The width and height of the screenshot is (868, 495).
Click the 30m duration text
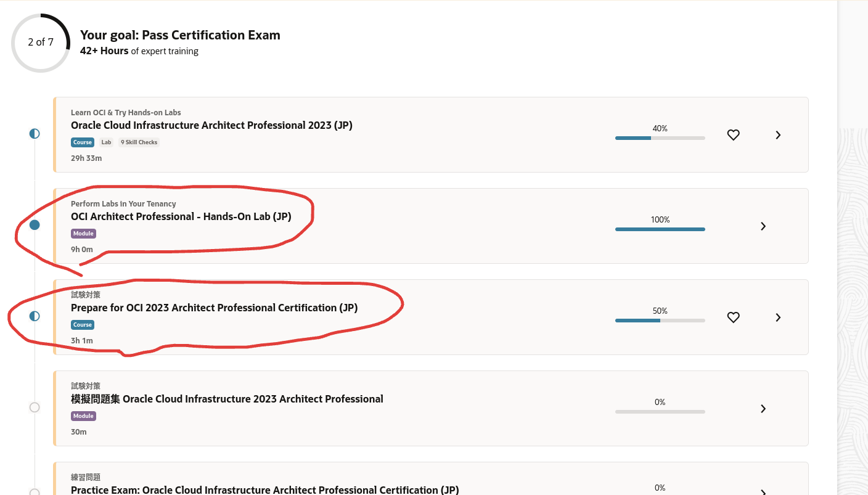[x=79, y=432]
